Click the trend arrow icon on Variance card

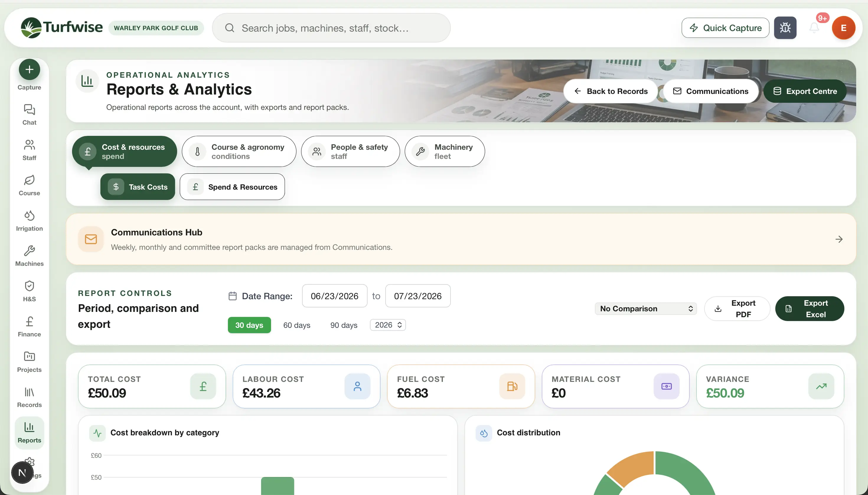pyautogui.click(x=821, y=386)
